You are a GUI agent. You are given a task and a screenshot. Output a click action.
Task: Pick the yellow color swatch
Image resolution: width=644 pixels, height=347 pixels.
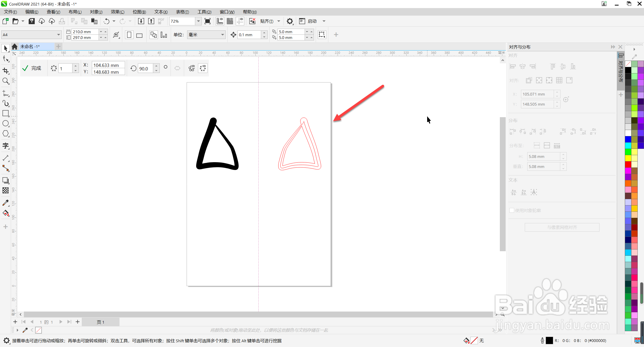click(x=628, y=158)
